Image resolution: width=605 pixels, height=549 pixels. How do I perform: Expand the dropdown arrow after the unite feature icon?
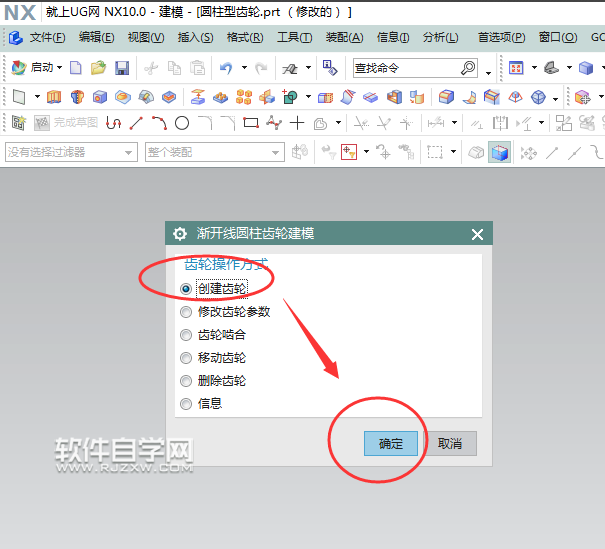coord(308,96)
